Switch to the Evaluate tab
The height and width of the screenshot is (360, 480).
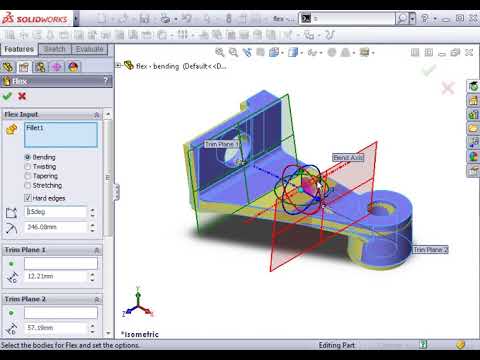pyautogui.click(x=89, y=49)
